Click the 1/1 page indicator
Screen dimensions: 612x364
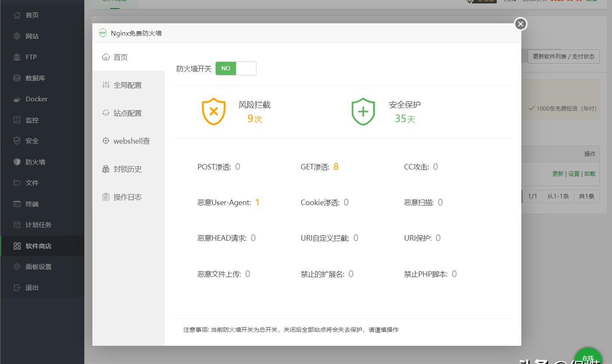tap(532, 196)
